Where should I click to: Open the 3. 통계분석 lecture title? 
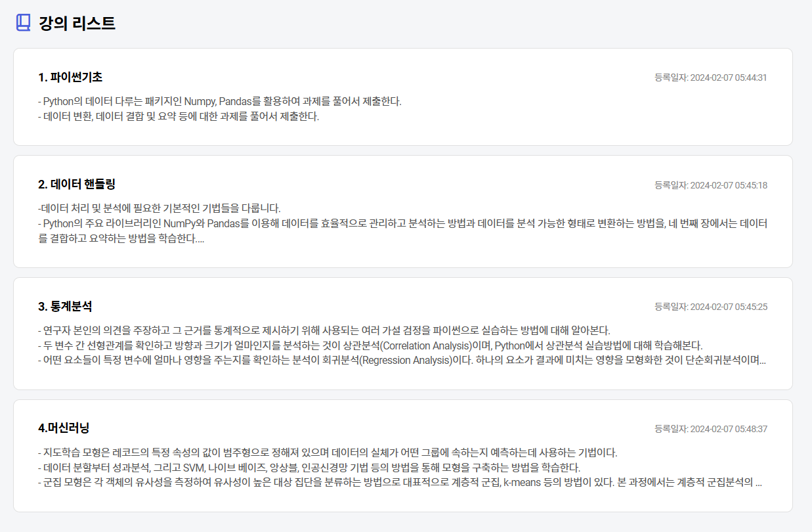coord(65,306)
